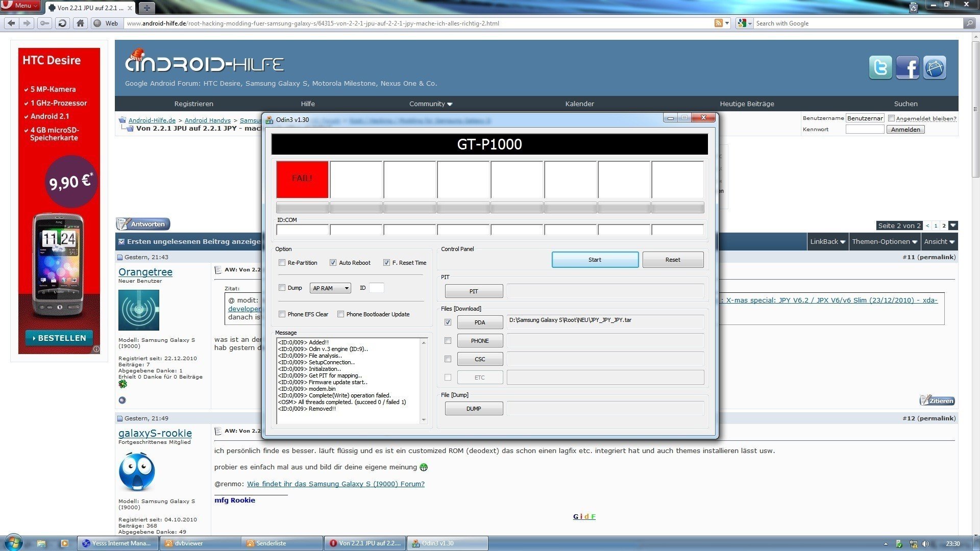Image resolution: width=980 pixels, height=551 pixels.
Task: Enable the Dump checkbox
Action: (282, 288)
